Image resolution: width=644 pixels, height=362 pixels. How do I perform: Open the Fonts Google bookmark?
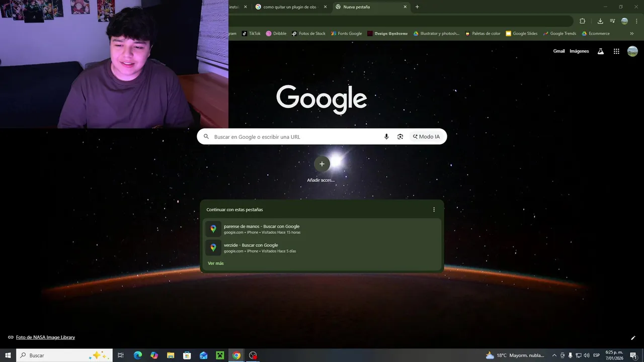(346, 34)
